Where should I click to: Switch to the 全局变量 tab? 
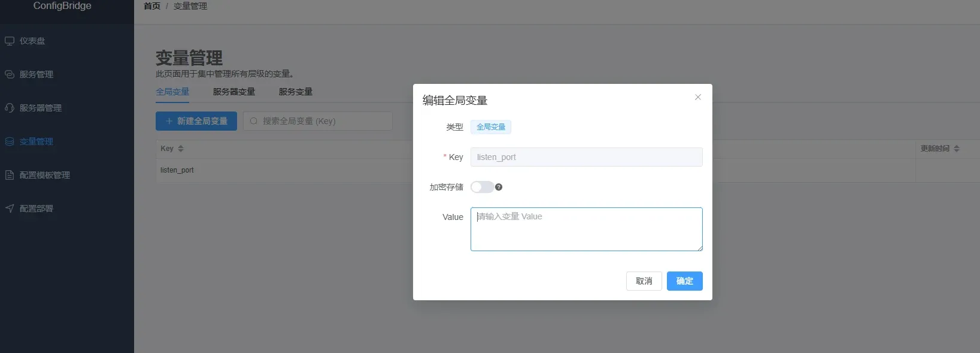(172, 92)
